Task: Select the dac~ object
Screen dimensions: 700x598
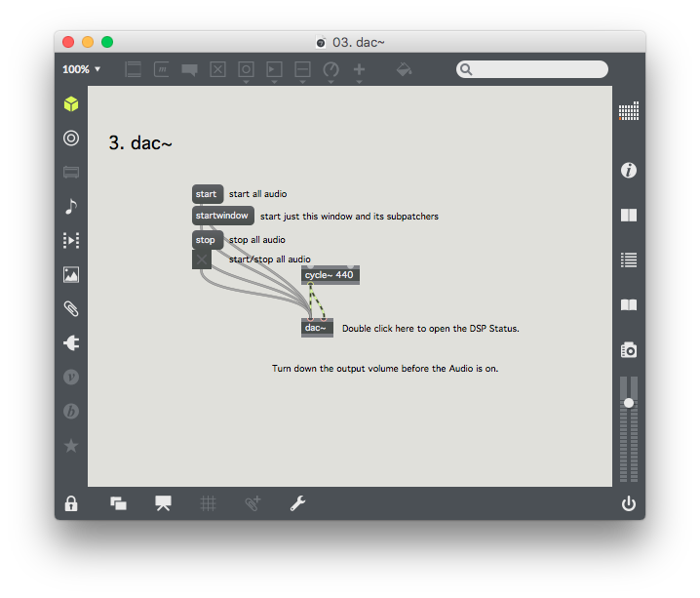Action: (x=317, y=328)
